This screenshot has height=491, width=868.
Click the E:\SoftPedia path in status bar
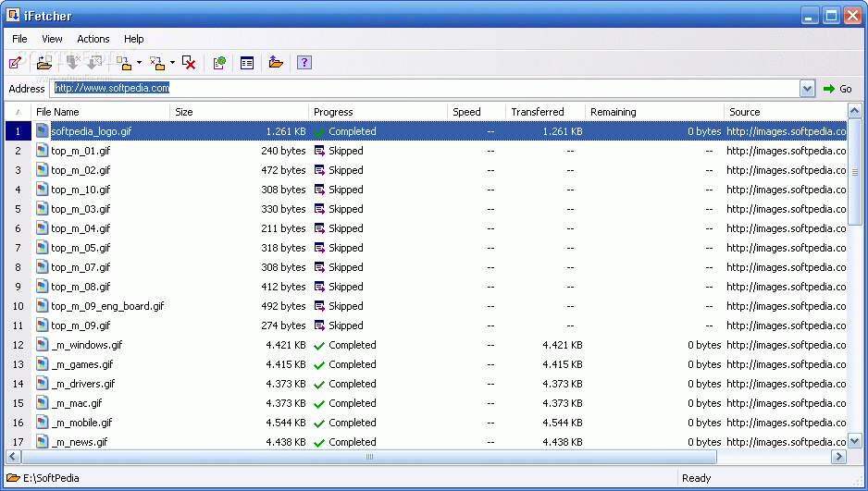(x=51, y=478)
